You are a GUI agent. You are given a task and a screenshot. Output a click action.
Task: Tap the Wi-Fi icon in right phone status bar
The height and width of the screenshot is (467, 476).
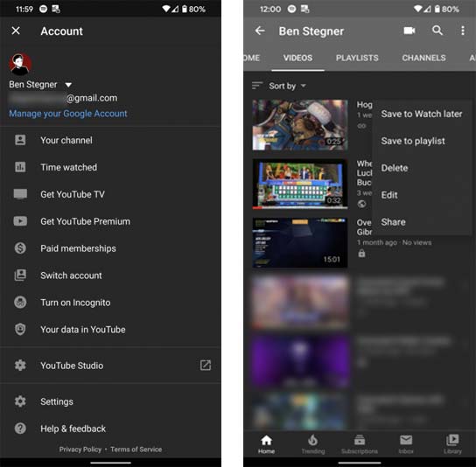point(418,9)
